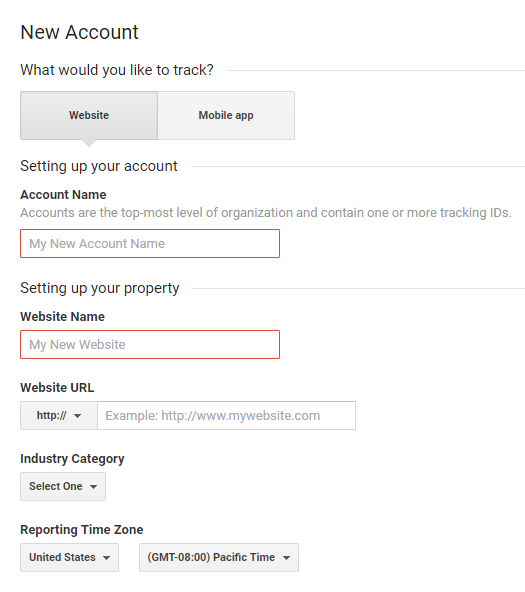Click the Reporting Time Zone label
The width and height of the screenshot is (525, 592).
point(82,530)
